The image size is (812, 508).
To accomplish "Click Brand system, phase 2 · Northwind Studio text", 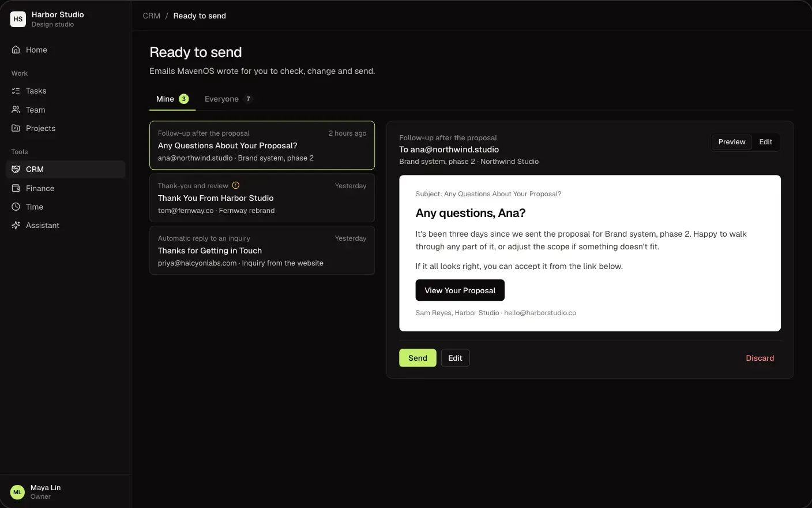I will (469, 162).
